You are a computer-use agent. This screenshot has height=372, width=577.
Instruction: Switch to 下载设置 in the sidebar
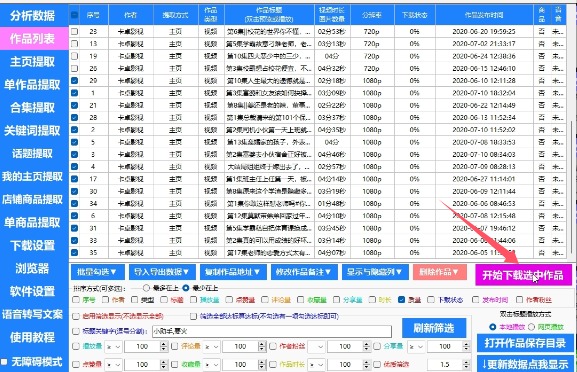click(x=32, y=245)
